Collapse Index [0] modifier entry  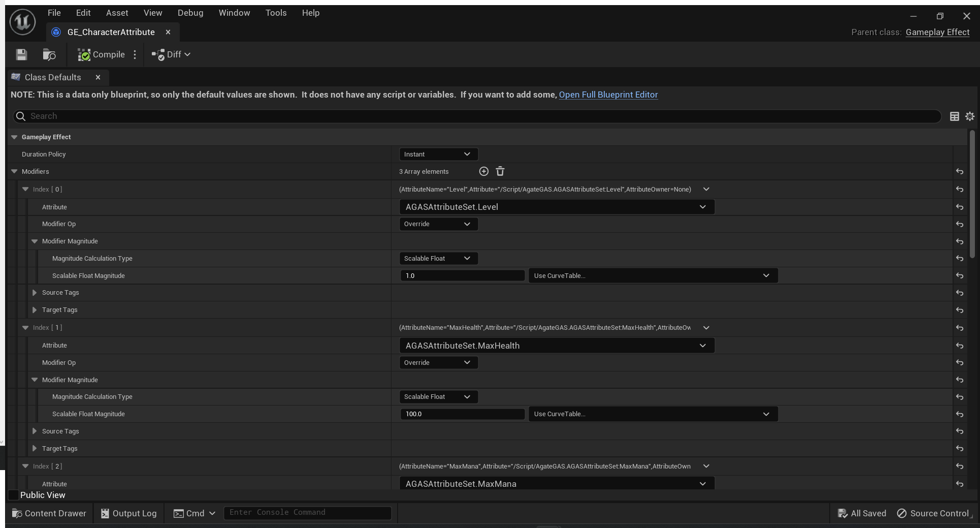(25, 189)
